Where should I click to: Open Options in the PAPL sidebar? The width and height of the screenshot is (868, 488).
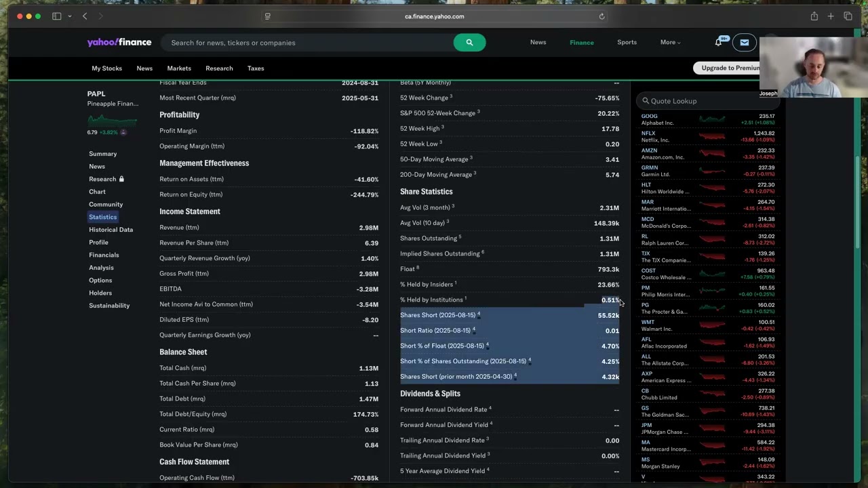pyautogui.click(x=100, y=281)
